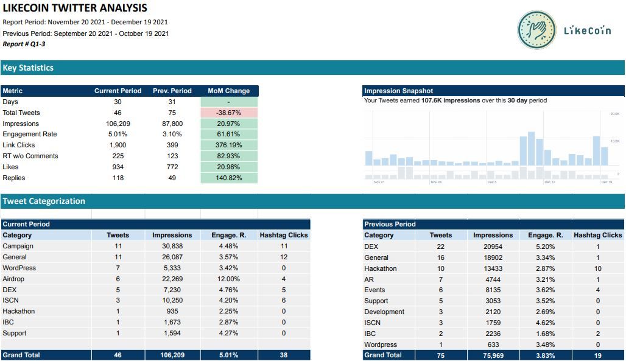Click the 61.61% engagement rate change
This screenshot has width=626, height=364.
click(x=229, y=135)
